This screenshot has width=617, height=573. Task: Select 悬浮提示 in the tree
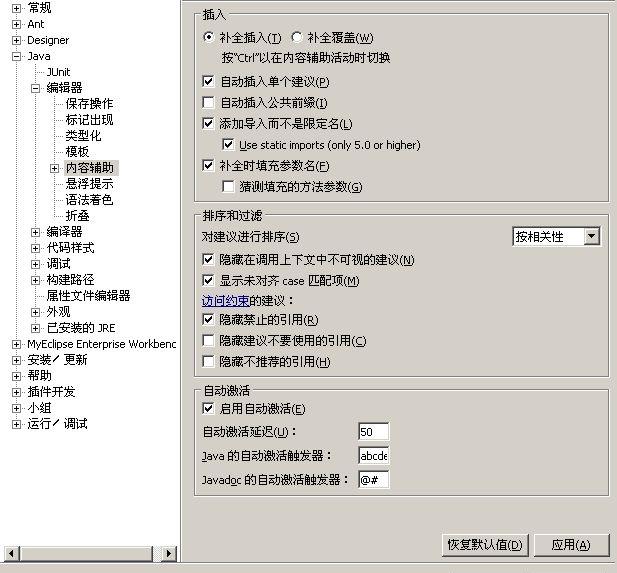(89, 184)
